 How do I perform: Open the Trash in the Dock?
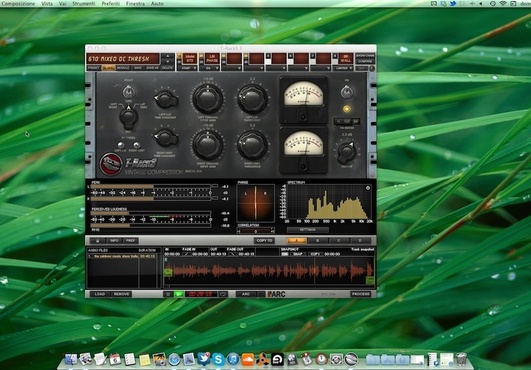tap(461, 360)
